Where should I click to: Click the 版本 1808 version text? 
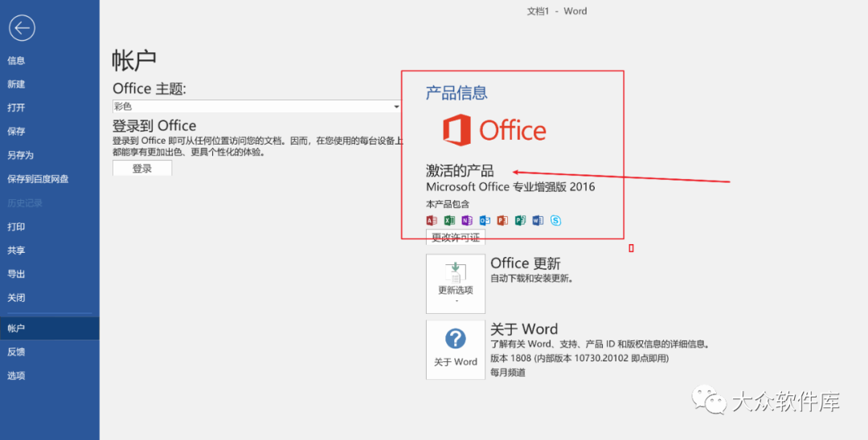coord(580,358)
